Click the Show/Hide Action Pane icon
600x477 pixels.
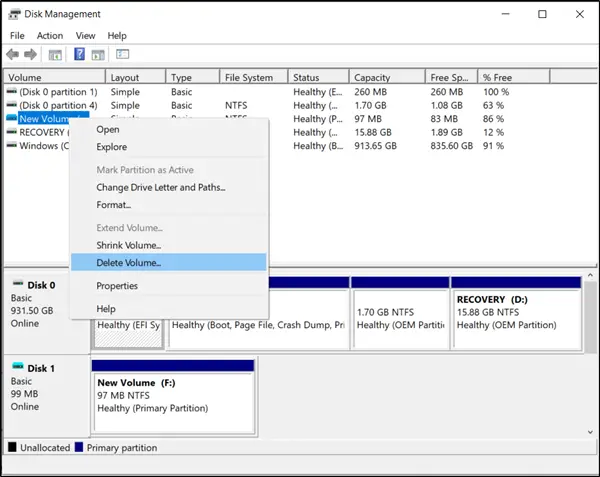99,54
